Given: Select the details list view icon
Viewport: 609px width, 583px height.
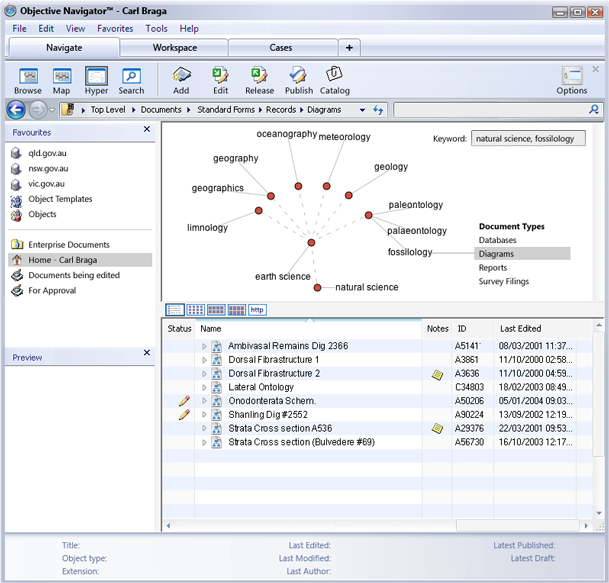Looking at the screenshot, I should click(x=175, y=310).
